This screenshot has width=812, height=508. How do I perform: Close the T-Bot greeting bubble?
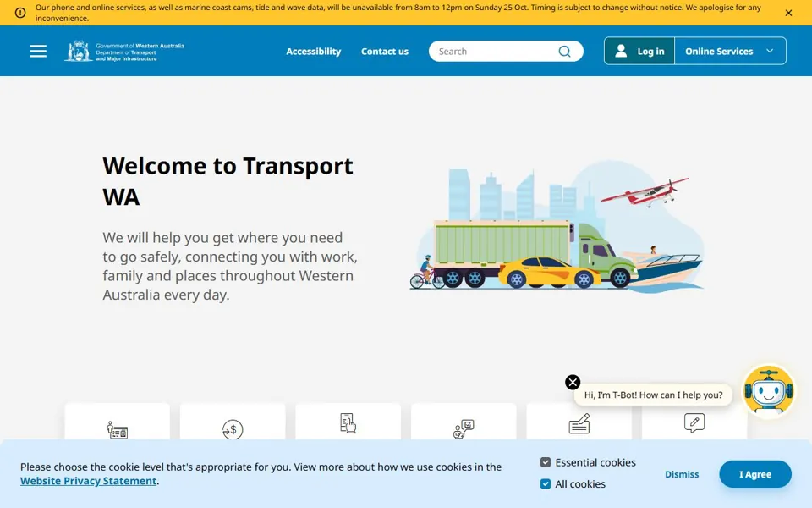click(x=573, y=382)
